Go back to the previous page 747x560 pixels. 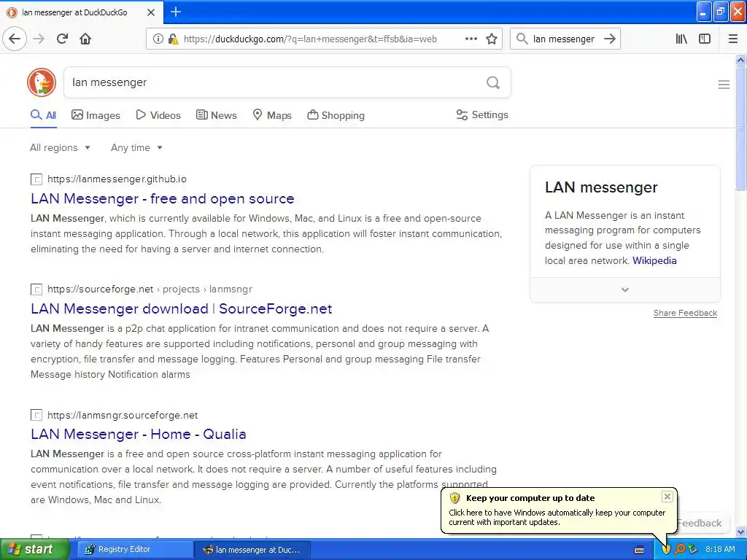(15, 39)
